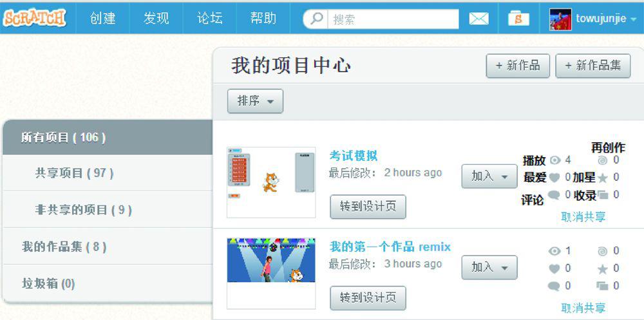The height and width of the screenshot is (320, 644).
Task: Click the comment bubble for 我的第一个作品 remix
Action: click(554, 286)
